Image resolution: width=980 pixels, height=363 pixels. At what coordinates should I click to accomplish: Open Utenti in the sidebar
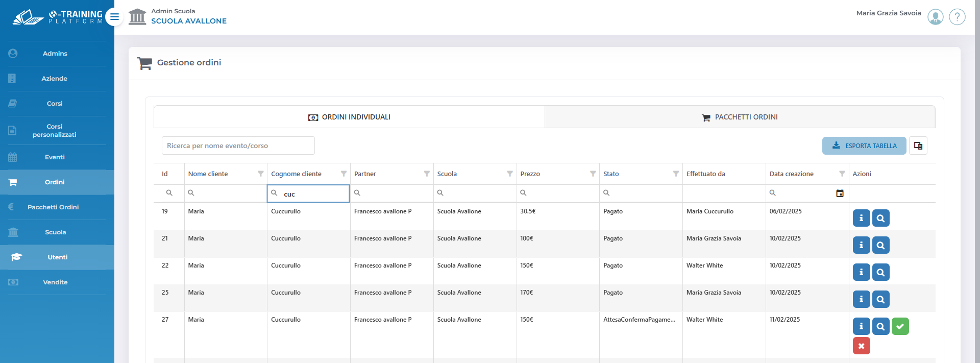point(57,257)
